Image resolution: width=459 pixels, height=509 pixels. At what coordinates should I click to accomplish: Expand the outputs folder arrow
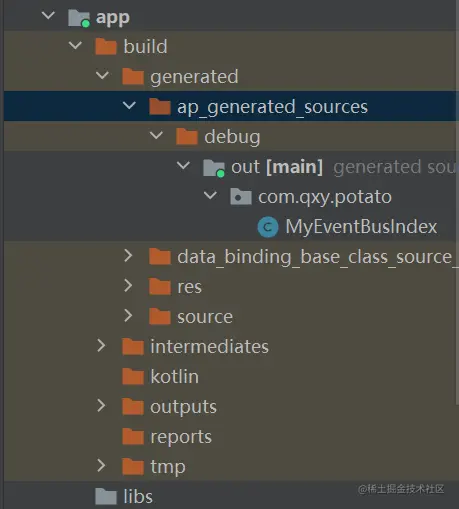(x=101, y=406)
